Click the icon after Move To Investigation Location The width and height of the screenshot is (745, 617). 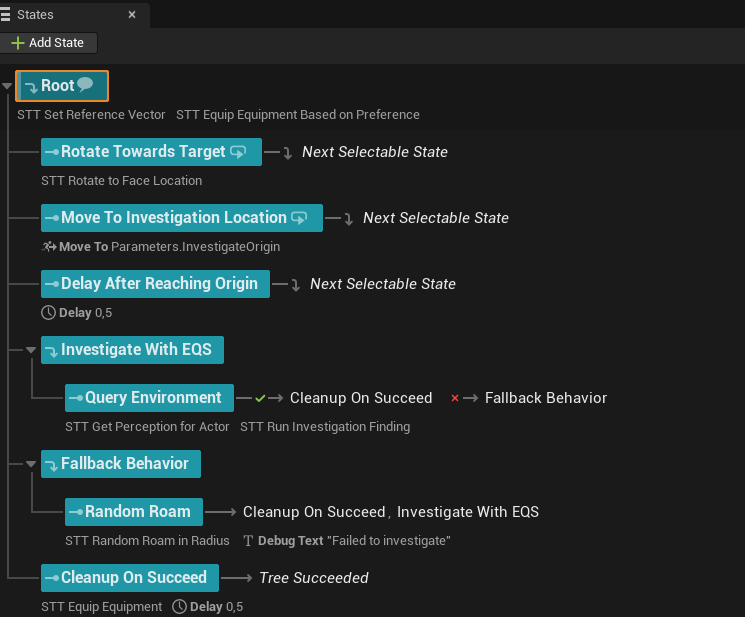298,218
